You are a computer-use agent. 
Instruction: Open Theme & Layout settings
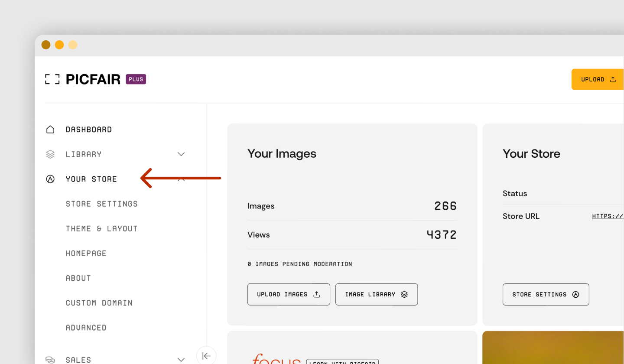[x=101, y=228]
